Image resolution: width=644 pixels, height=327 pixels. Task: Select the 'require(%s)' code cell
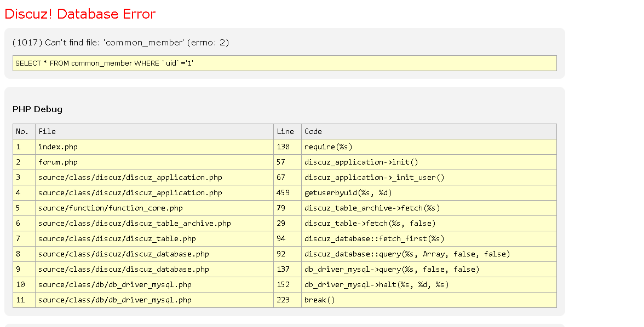point(429,147)
